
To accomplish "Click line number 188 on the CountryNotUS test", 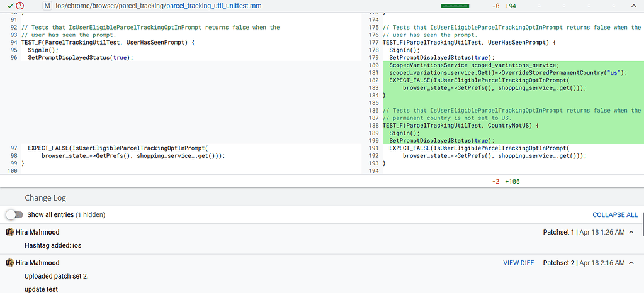I will 374,125.
